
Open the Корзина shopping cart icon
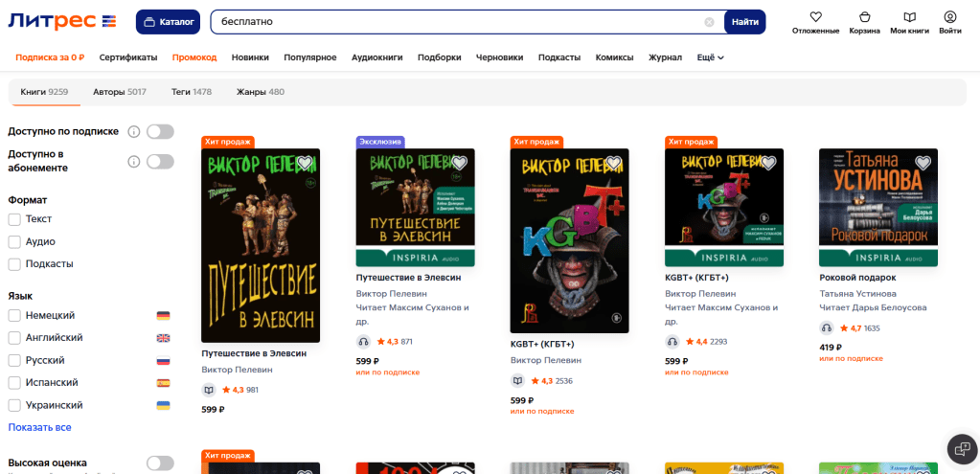[864, 17]
